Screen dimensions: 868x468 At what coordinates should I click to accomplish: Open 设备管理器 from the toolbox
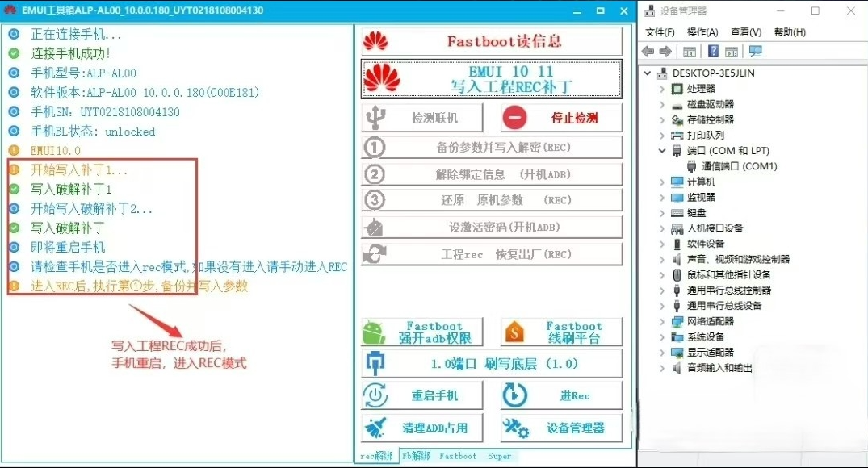[x=561, y=428]
